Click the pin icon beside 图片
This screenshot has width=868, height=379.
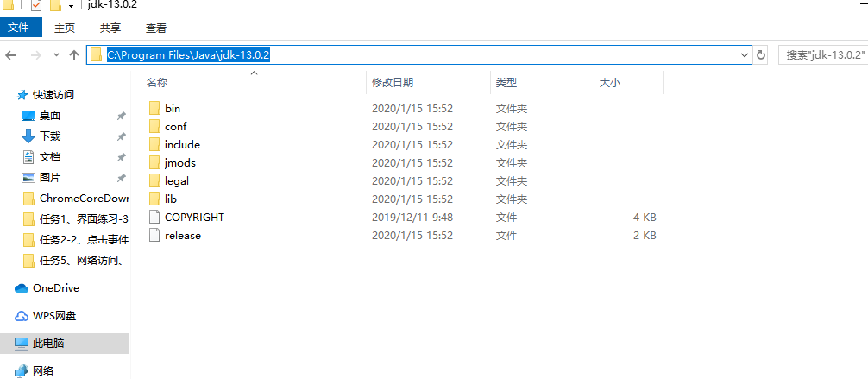[122, 178]
